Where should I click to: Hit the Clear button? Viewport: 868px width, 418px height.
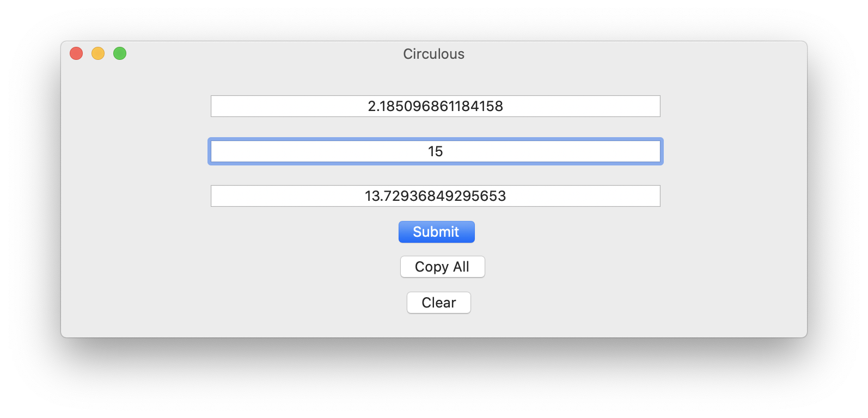point(438,303)
